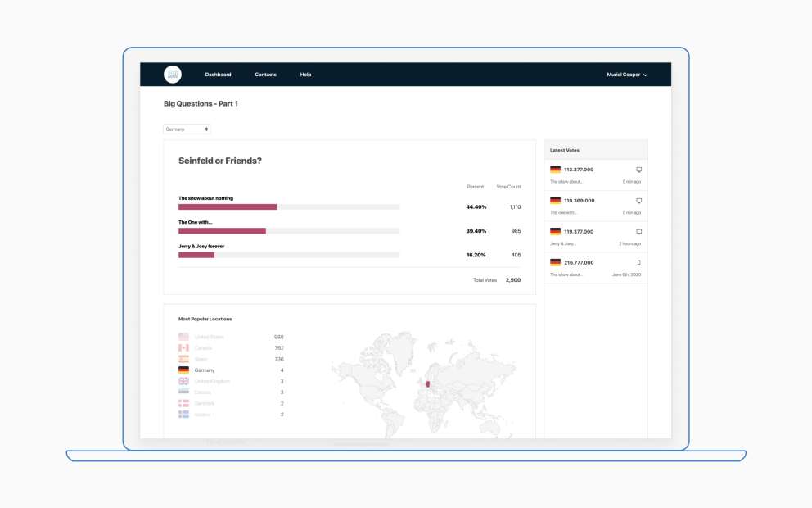Click highlighted Germany on the world map

[x=428, y=384]
